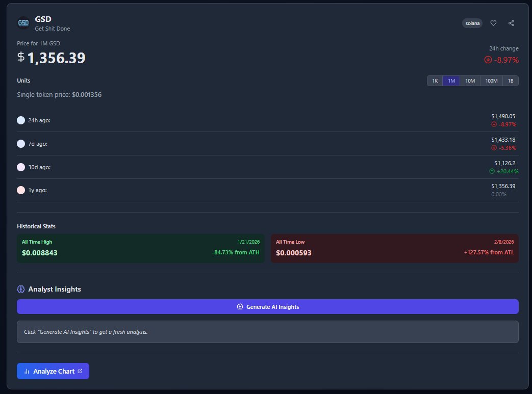Image resolution: width=532 pixels, height=394 pixels.
Task: Click -84.73% from ATH text
Action: [x=236, y=252]
